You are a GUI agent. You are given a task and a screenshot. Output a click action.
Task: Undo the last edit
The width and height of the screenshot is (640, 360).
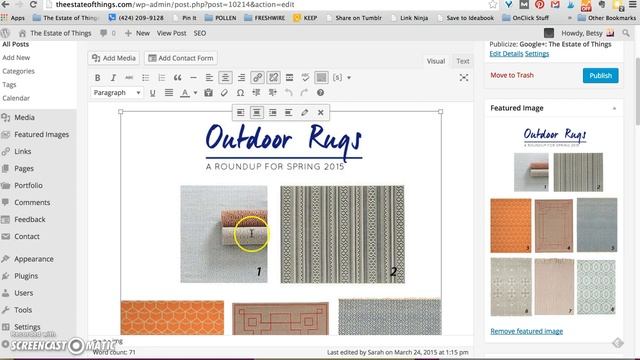pyautogui.click(x=288, y=93)
